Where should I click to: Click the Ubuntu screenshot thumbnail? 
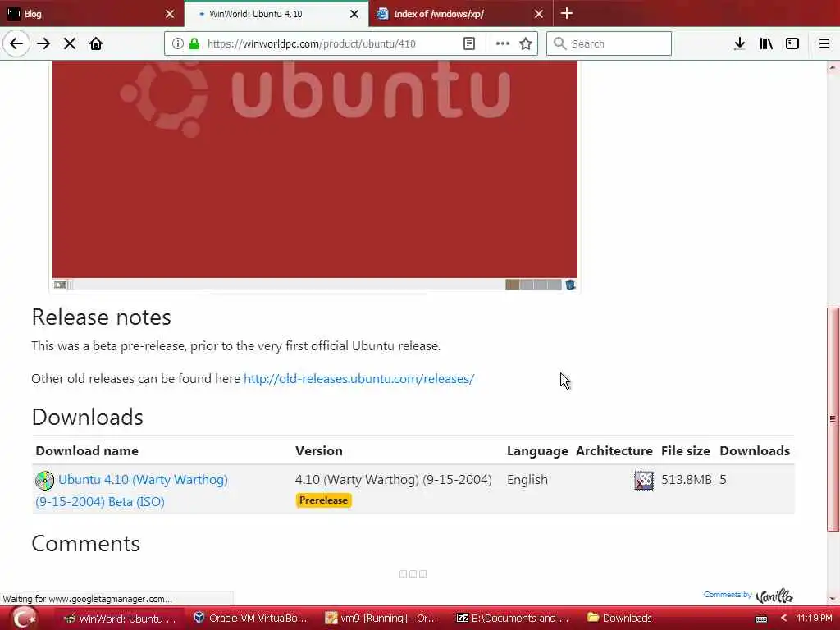point(315,176)
